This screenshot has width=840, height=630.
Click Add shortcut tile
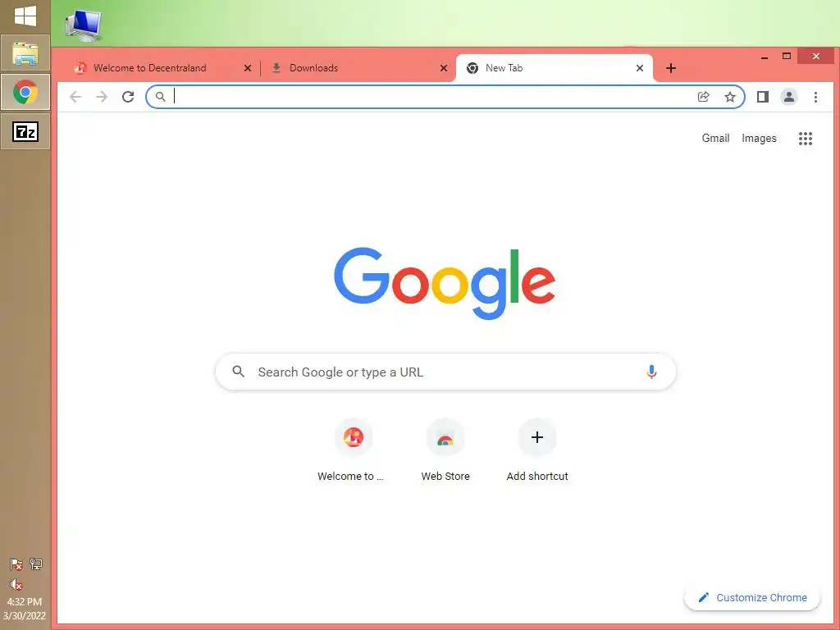(x=537, y=452)
